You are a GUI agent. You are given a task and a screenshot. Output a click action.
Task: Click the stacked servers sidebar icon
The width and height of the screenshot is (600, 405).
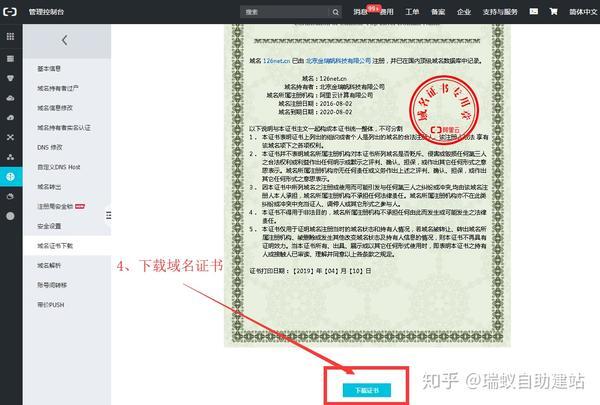click(10, 59)
